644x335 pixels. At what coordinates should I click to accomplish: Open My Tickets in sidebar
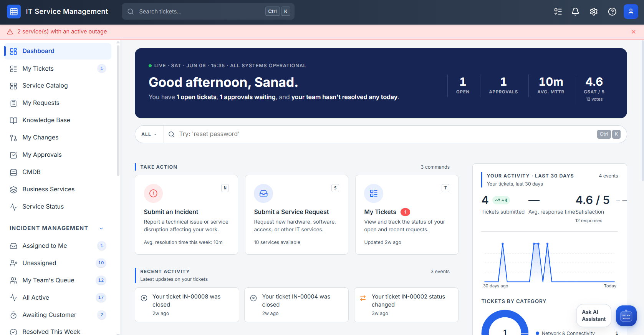(x=58, y=68)
